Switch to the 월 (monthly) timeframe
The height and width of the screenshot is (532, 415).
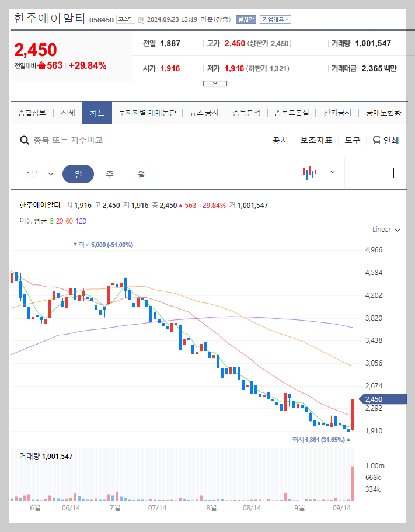tap(141, 174)
